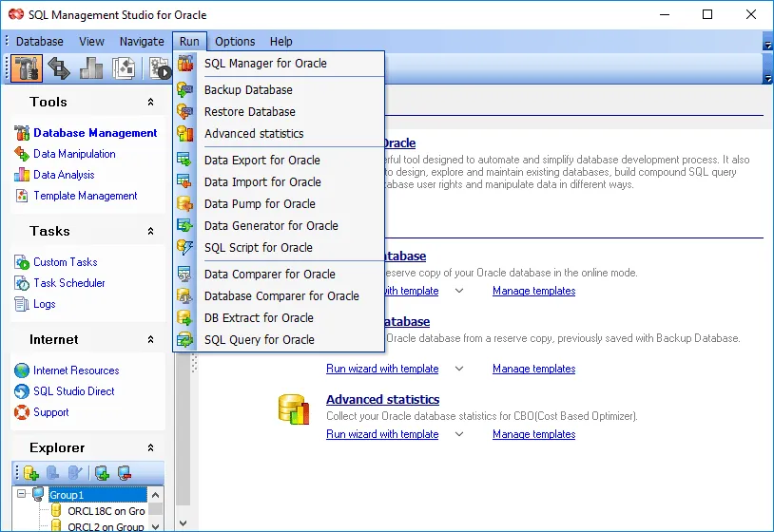
Task: Click the Support lifebuoy icon
Action: [22, 412]
